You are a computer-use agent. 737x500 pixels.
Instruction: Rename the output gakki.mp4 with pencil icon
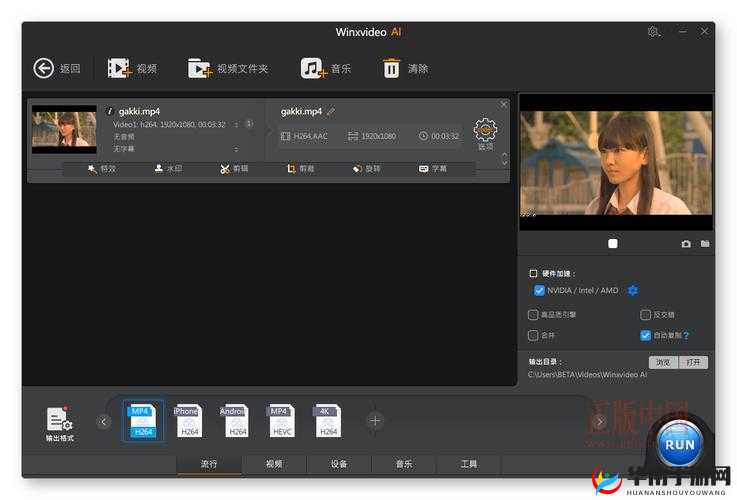click(331, 111)
